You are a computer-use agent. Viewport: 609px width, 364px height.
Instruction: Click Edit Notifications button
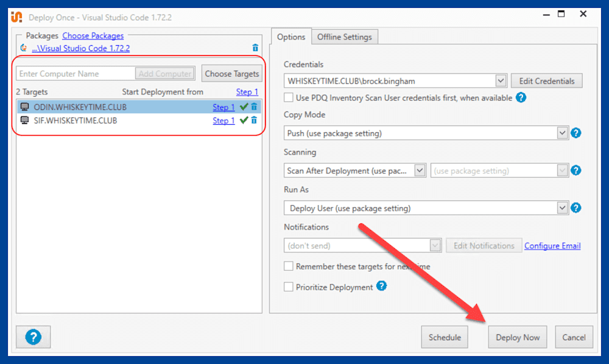click(484, 246)
